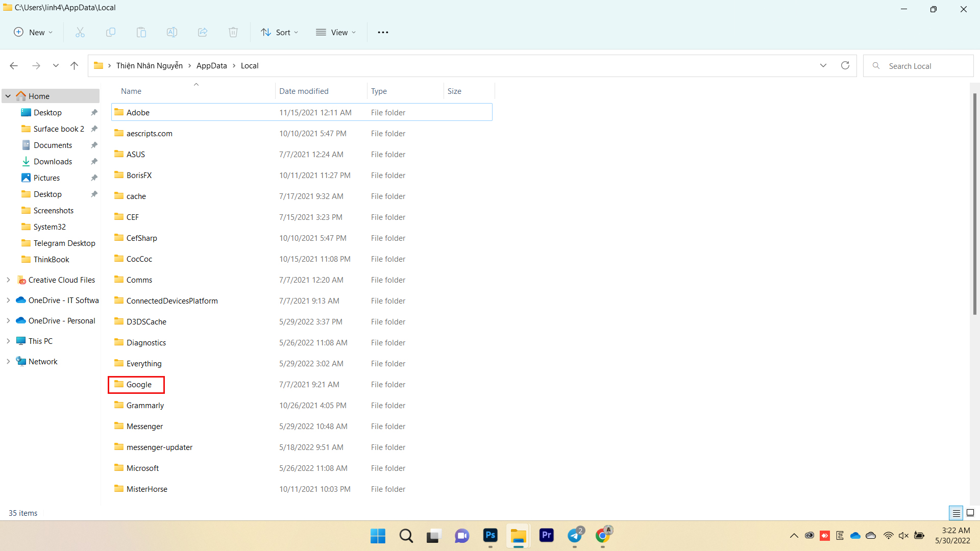Click the Rename icon in toolbar
This screenshot has height=551, width=980.
pos(172,32)
